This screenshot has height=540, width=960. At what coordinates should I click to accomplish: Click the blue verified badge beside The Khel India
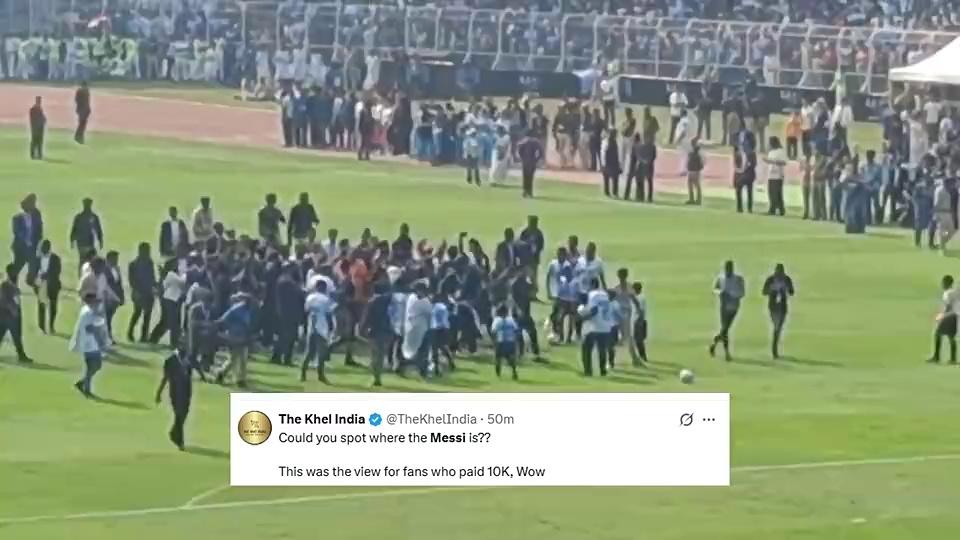(375, 419)
